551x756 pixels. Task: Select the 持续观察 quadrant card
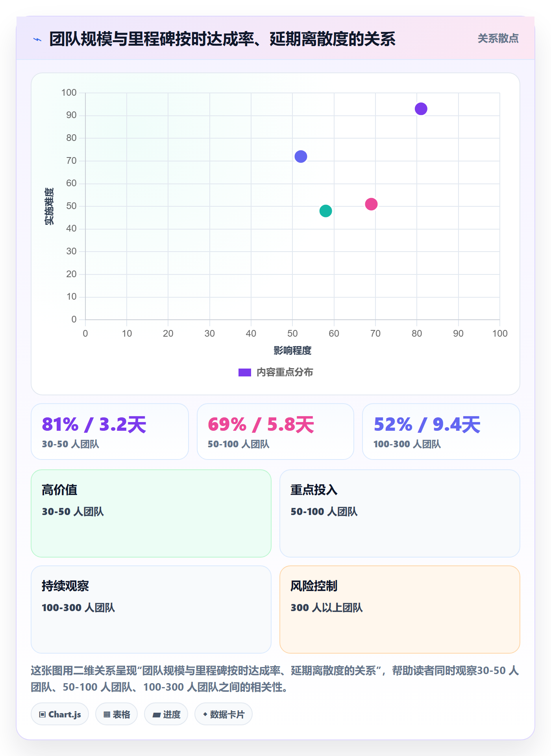point(151,610)
